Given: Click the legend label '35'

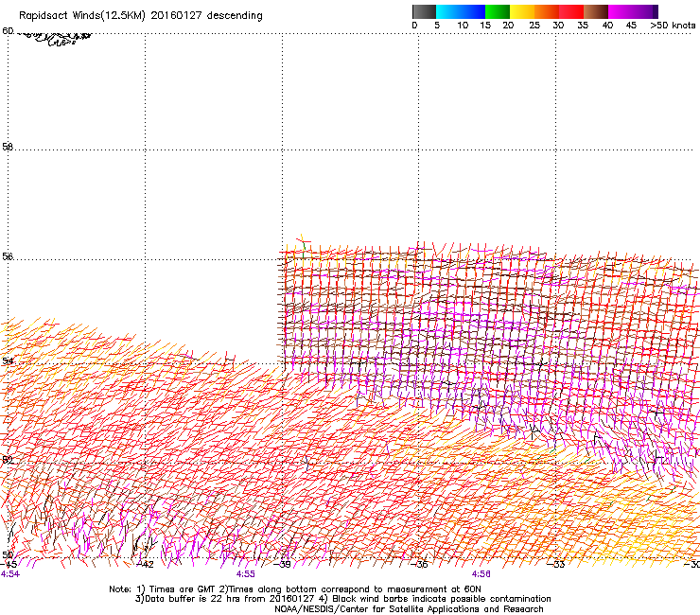Looking at the screenshot, I should (x=583, y=26).
